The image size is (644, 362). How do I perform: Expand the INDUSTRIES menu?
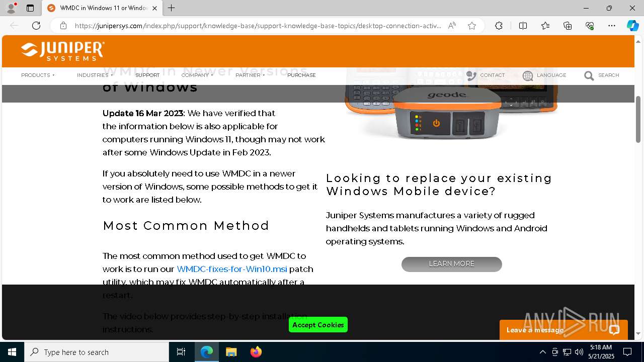(95, 75)
